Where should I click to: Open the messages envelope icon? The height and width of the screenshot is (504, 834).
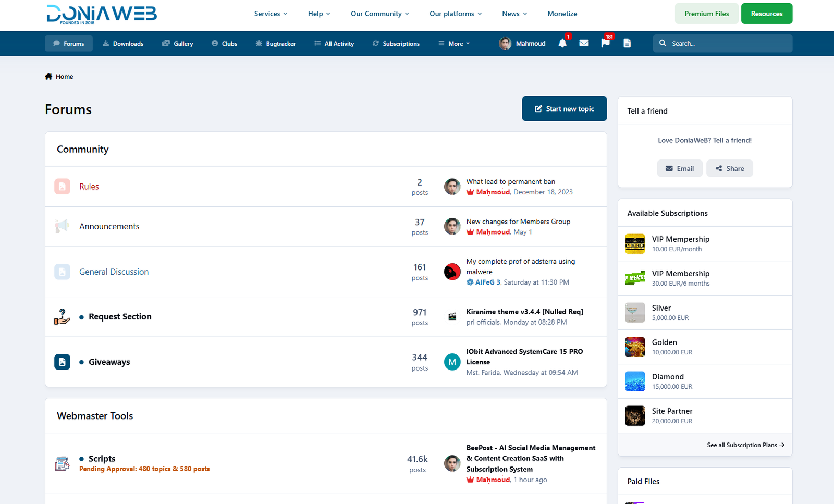584,43
